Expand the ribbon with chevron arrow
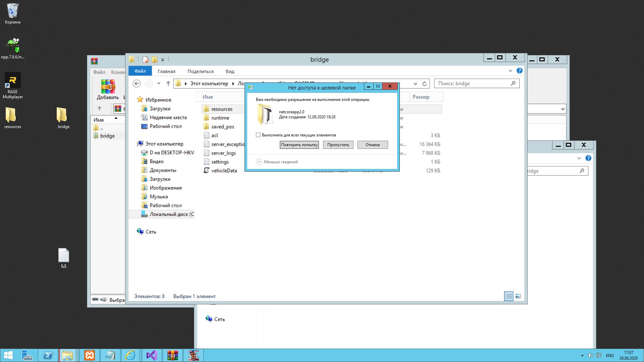Screen dimensions: 644x362 [510, 71]
